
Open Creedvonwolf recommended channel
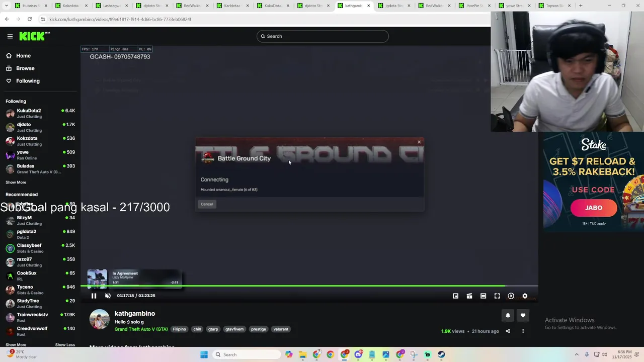click(40, 331)
